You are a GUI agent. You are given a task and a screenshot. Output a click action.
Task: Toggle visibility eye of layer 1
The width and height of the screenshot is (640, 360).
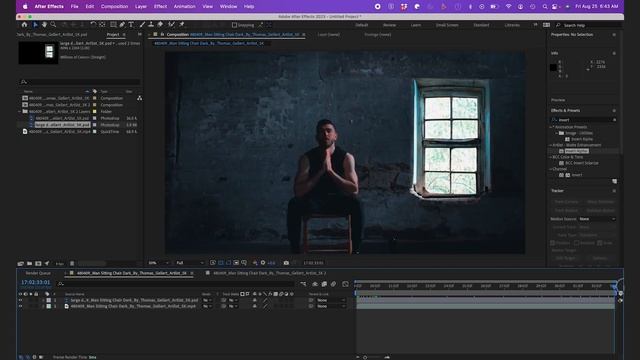(20, 300)
